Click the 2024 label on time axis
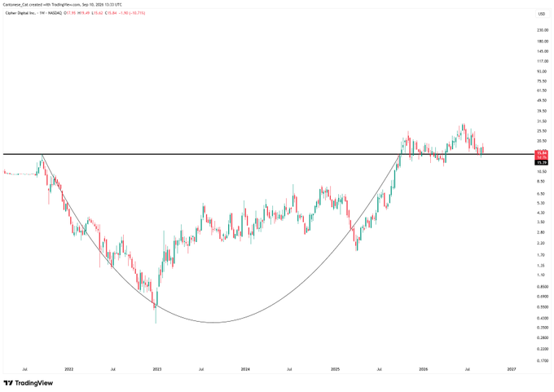The width and height of the screenshot is (554, 392). (x=245, y=369)
